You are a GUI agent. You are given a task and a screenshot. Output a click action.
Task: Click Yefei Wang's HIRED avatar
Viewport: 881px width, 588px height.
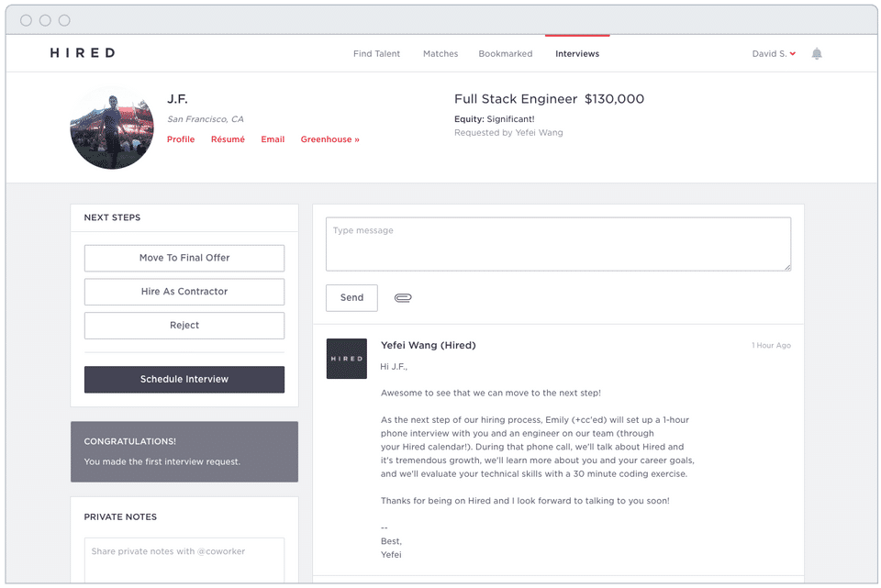[x=347, y=359]
